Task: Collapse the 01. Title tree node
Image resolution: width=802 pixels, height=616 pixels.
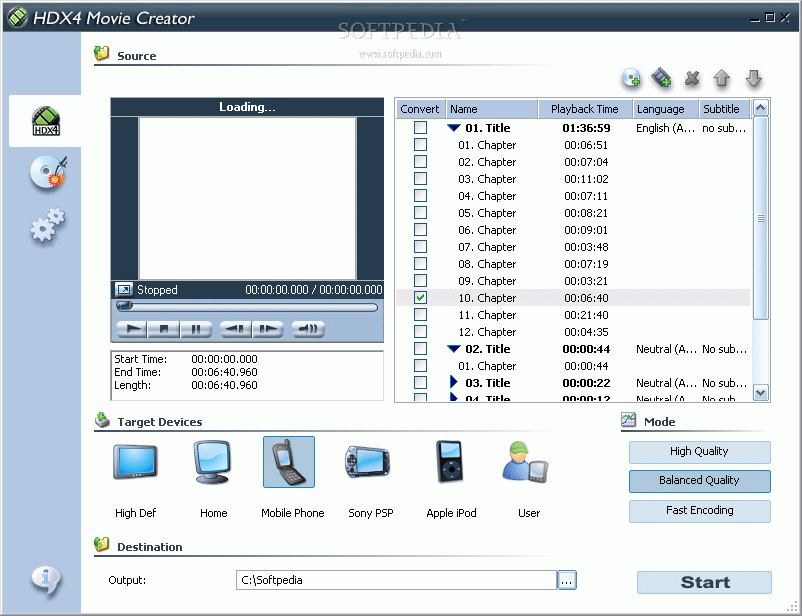Action: [454, 128]
